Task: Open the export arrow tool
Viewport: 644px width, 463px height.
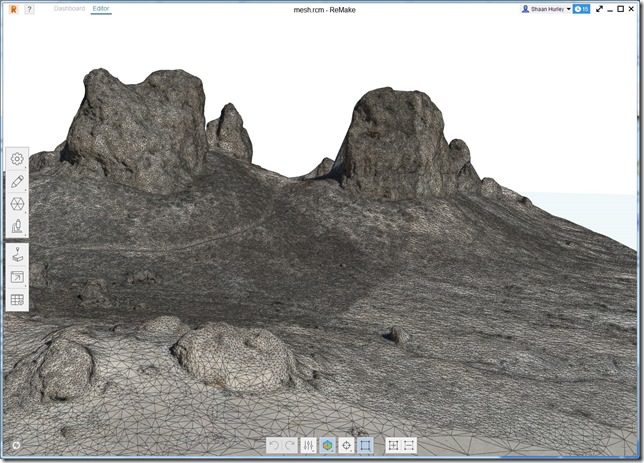Action: (17, 277)
